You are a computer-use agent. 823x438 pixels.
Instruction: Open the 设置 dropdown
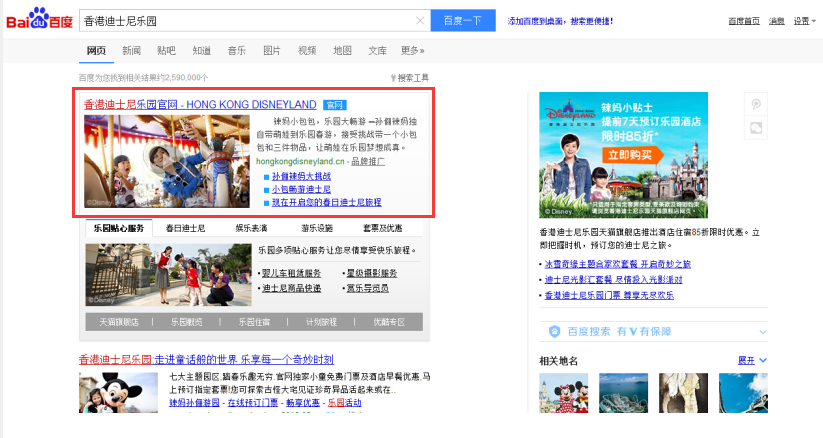tap(804, 21)
